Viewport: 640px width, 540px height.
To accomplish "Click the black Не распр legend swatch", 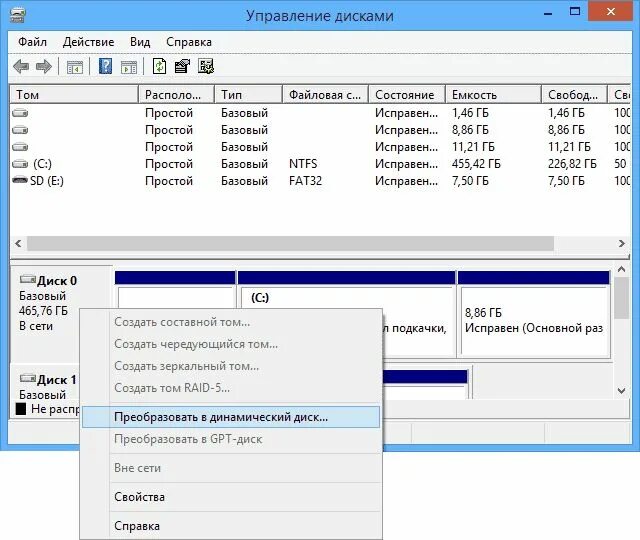I will [x=21, y=409].
